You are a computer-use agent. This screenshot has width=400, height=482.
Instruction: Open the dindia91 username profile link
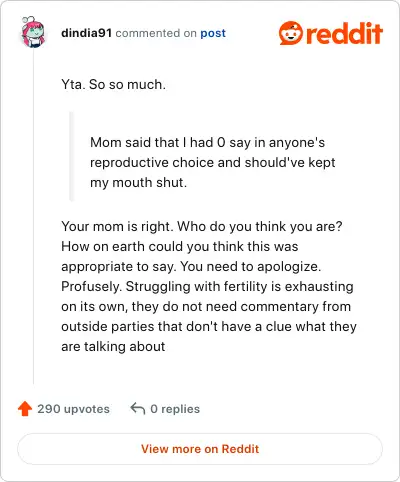pyautogui.click(x=86, y=33)
